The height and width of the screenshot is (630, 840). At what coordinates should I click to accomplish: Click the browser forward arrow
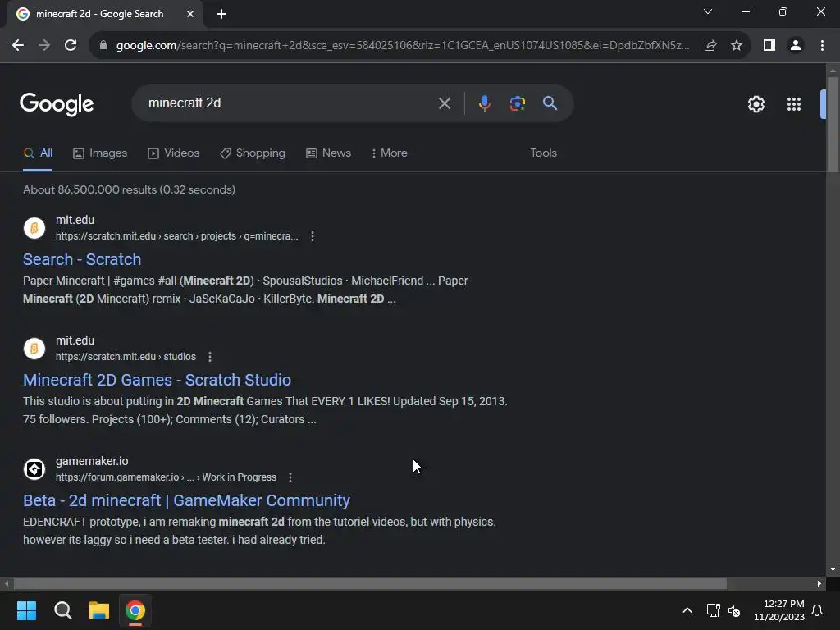[x=44, y=46]
